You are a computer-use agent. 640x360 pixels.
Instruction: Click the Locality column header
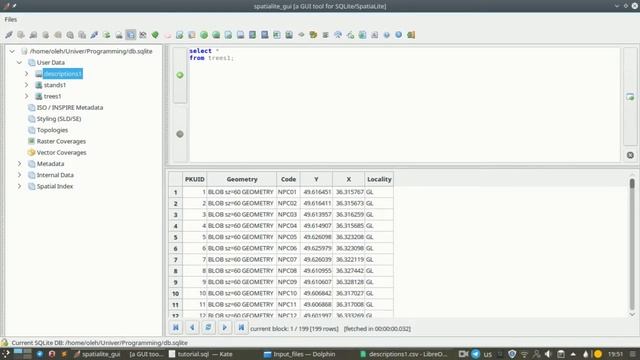pos(379,179)
